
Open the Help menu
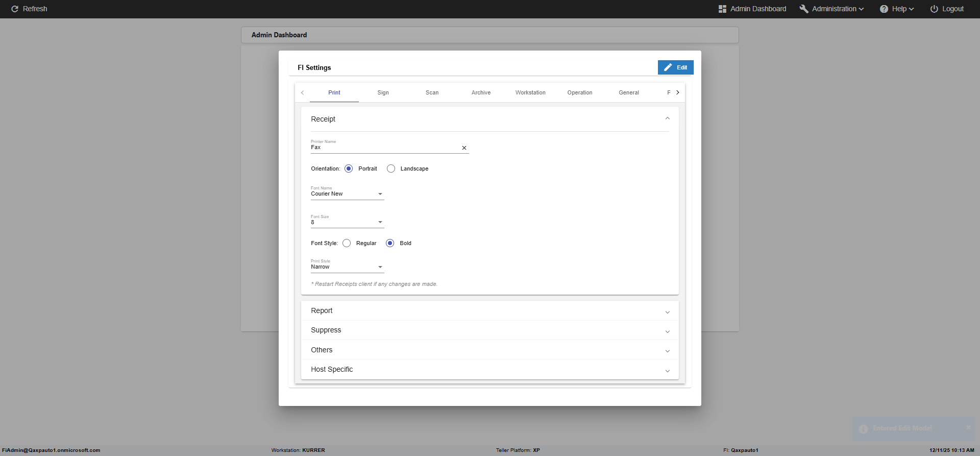(x=897, y=9)
